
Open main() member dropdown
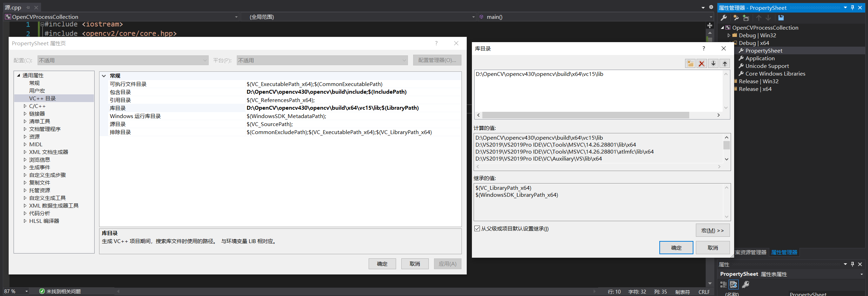711,17
